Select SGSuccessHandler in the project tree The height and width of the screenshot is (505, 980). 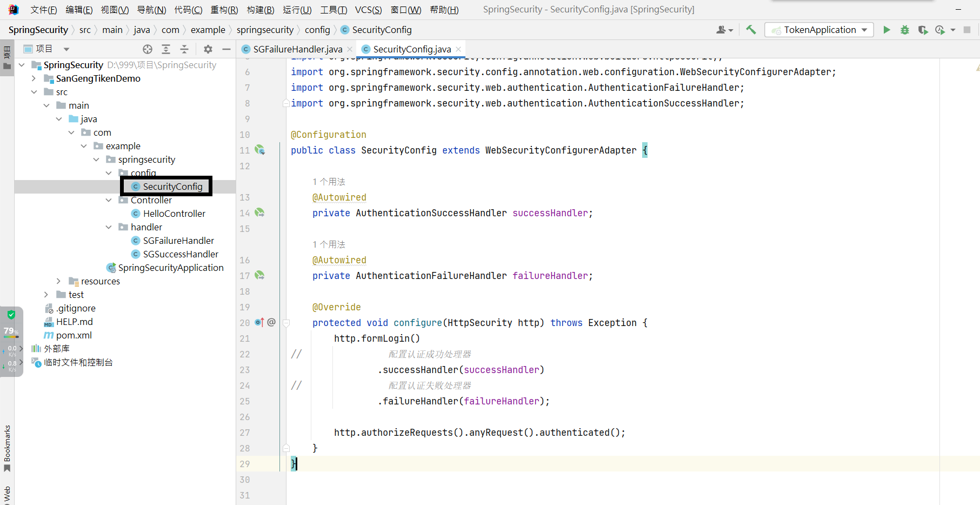coord(181,254)
